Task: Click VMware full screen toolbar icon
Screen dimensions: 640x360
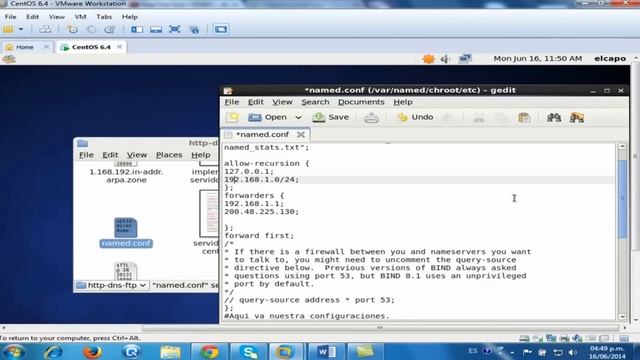Action: tap(175, 29)
